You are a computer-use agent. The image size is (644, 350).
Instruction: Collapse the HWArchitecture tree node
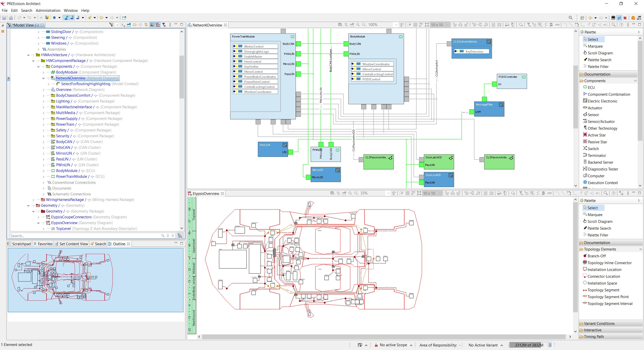click(x=28, y=55)
